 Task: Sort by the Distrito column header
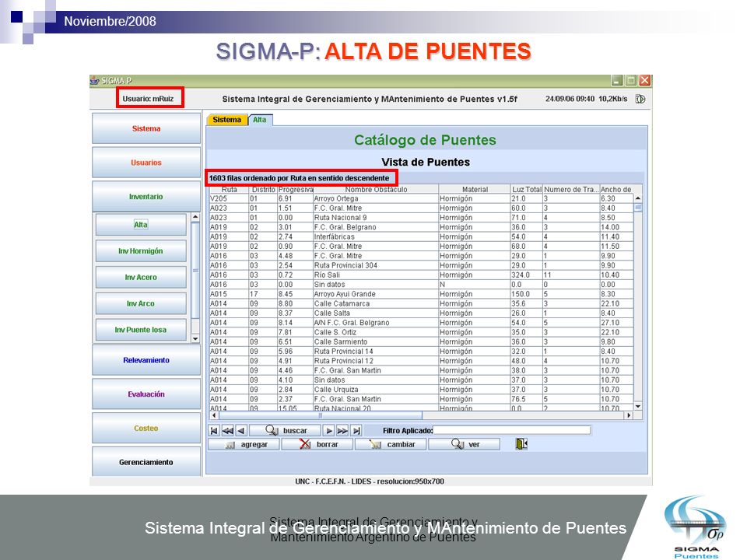264,190
